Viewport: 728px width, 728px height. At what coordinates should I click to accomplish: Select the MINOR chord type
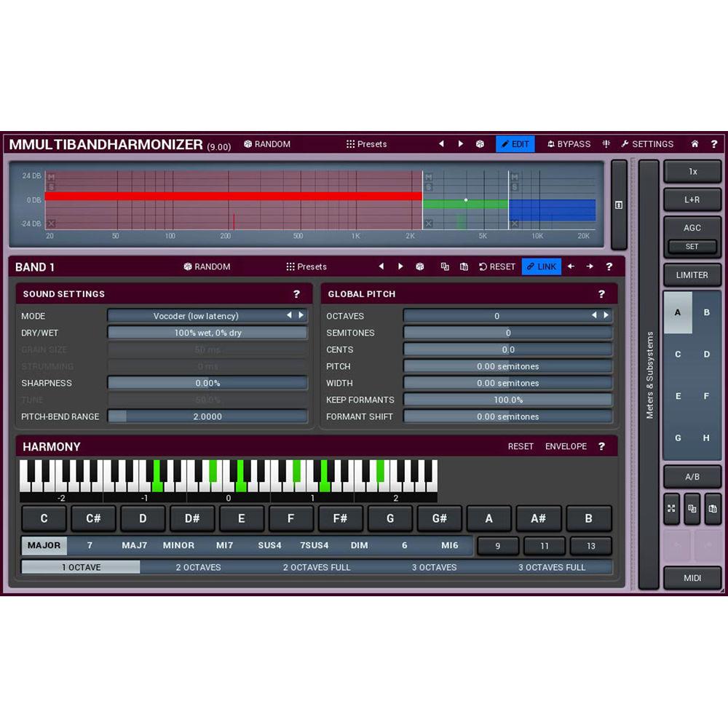tap(178, 545)
